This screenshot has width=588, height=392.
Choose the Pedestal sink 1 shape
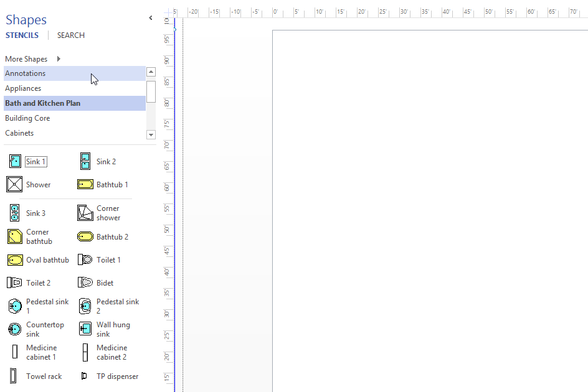pos(14,306)
